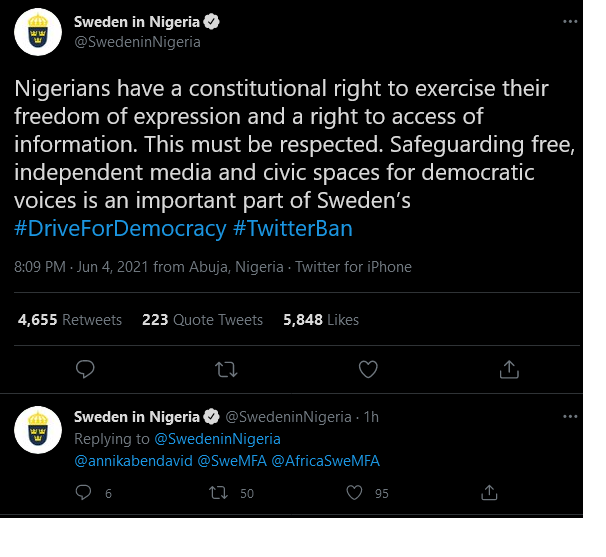Reply to the main Sweden in Nigeria tweet

[86, 370]
